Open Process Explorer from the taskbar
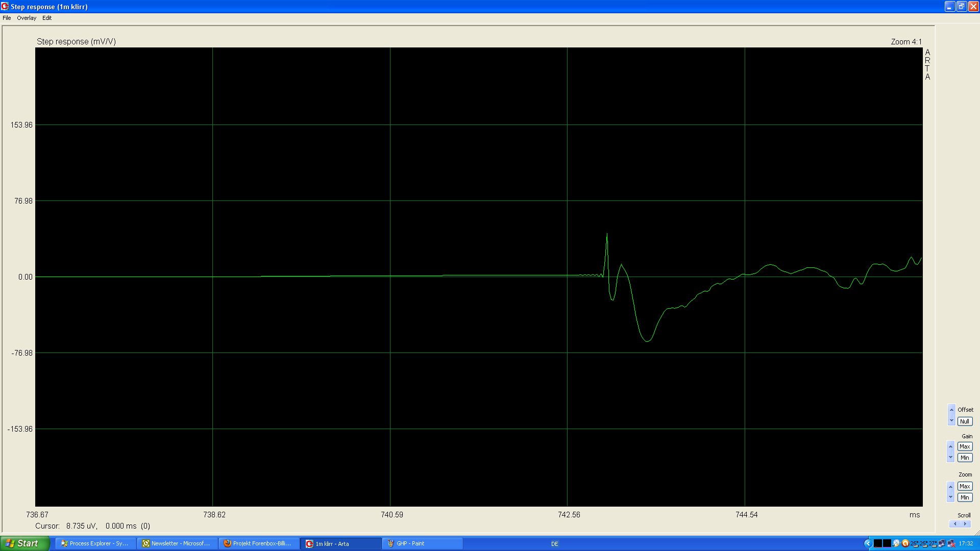The height and width of the screenshot is (551, 980). point(96,543)
